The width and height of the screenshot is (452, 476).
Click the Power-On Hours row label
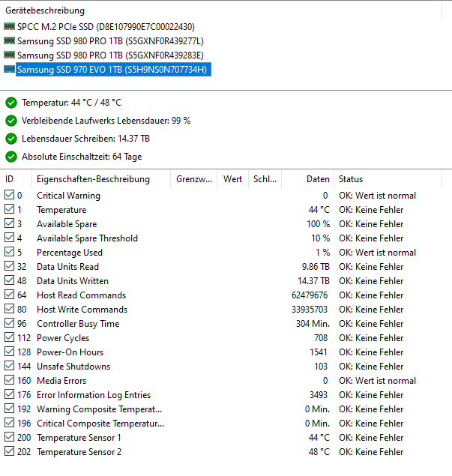pyautogui.click(x=70, y=352)
